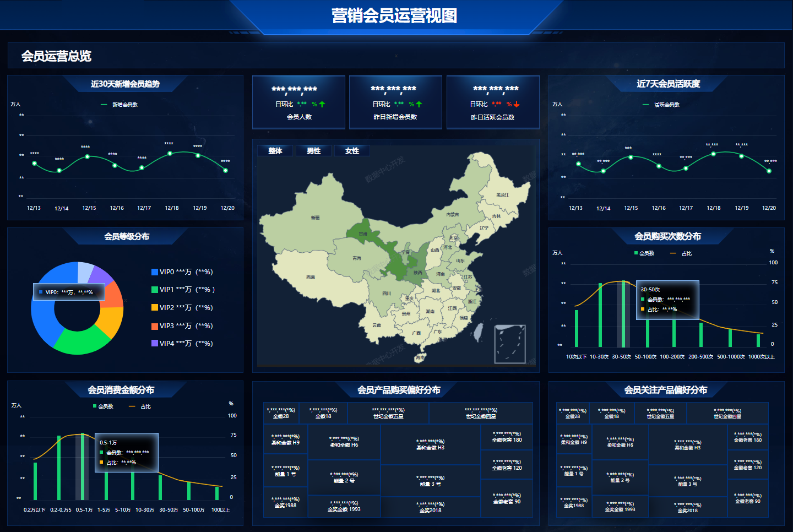Select 新疆 province on the map

[315, 218]
